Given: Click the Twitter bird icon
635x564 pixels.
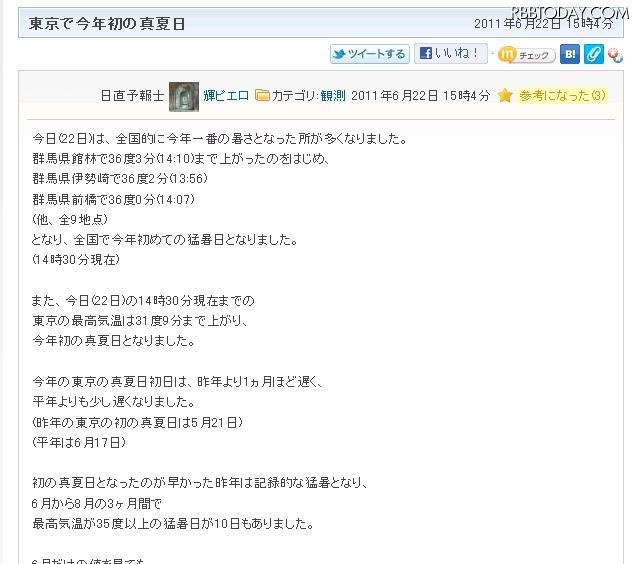Looking at the screenshot, I should pos(339,54).
